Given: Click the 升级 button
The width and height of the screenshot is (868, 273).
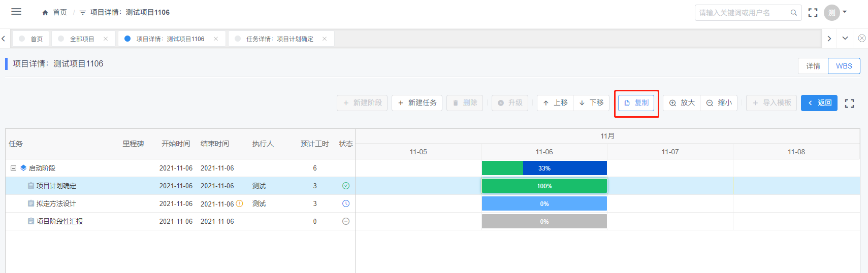Looking at the screenshot, I should 510,103.
